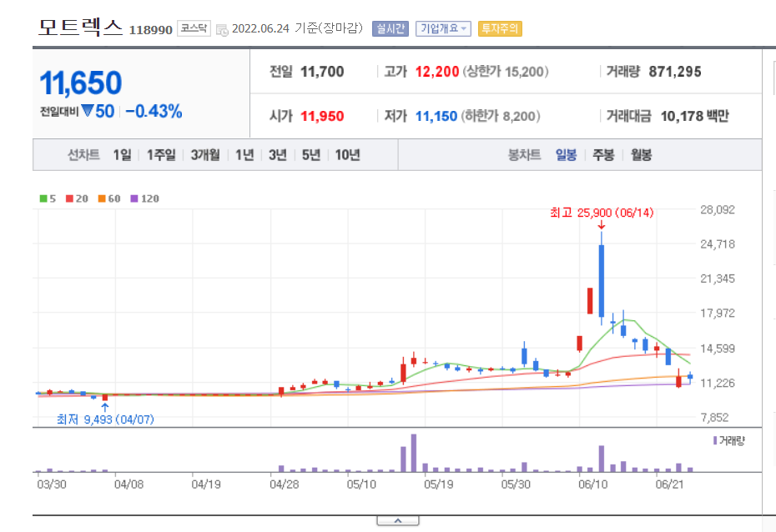Click the tallest blue candle on 06/14
The width and height of the screenshot is (776, 532).
(x=602, y=281)
